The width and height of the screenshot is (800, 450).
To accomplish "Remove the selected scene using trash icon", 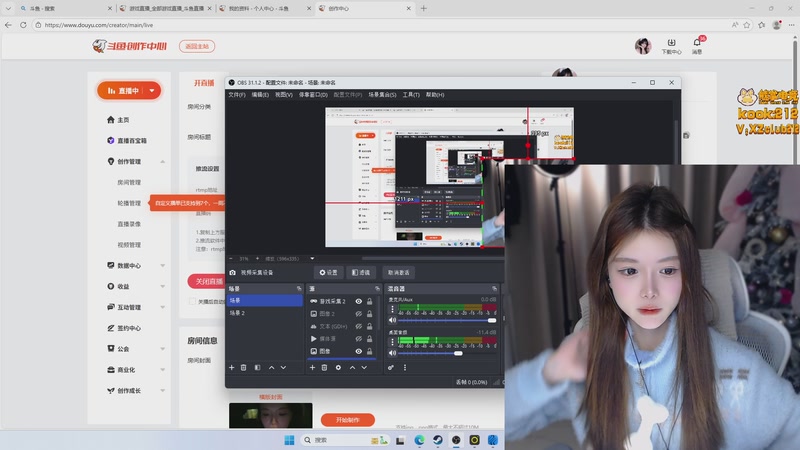I will click(243, 367).
